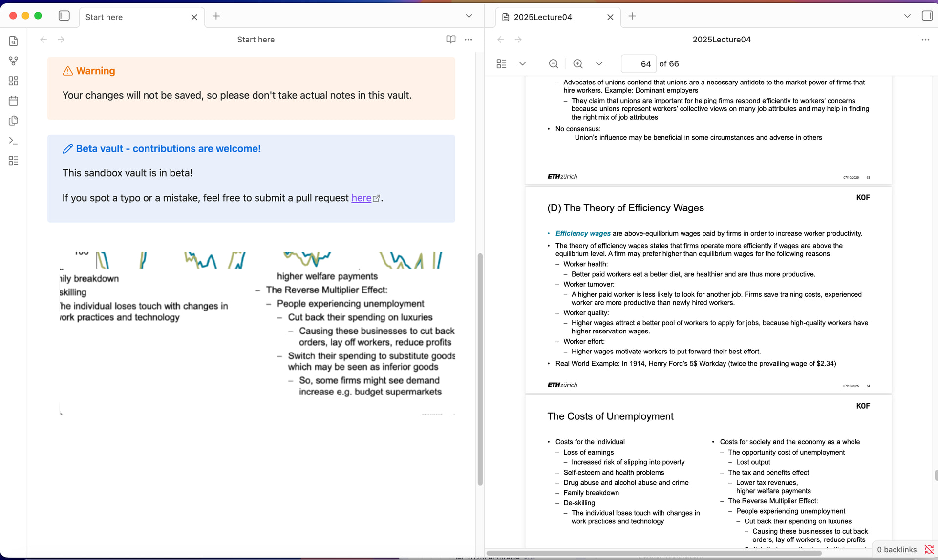Click the PDF horizontal scrollbar
938x560 pixels.
(x=654, y=553)
